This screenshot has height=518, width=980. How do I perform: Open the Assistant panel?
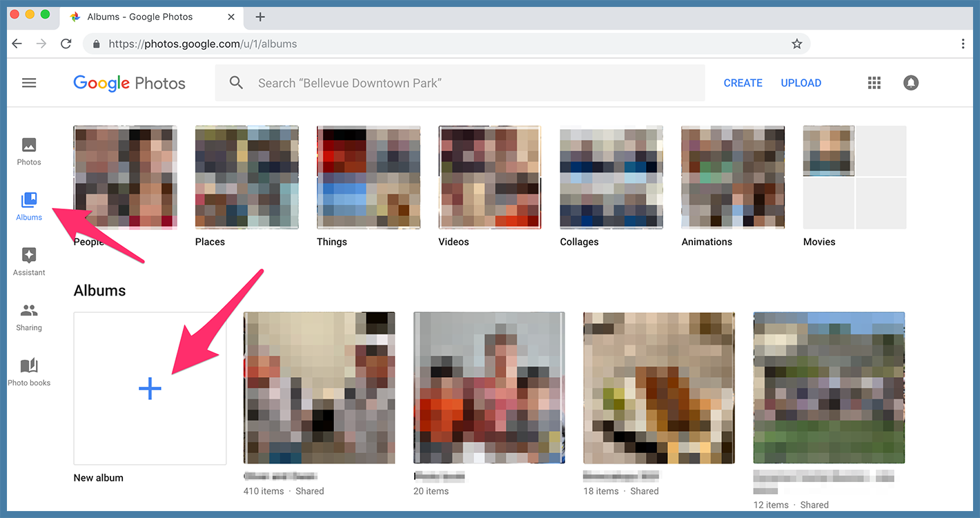coord(29,261)
